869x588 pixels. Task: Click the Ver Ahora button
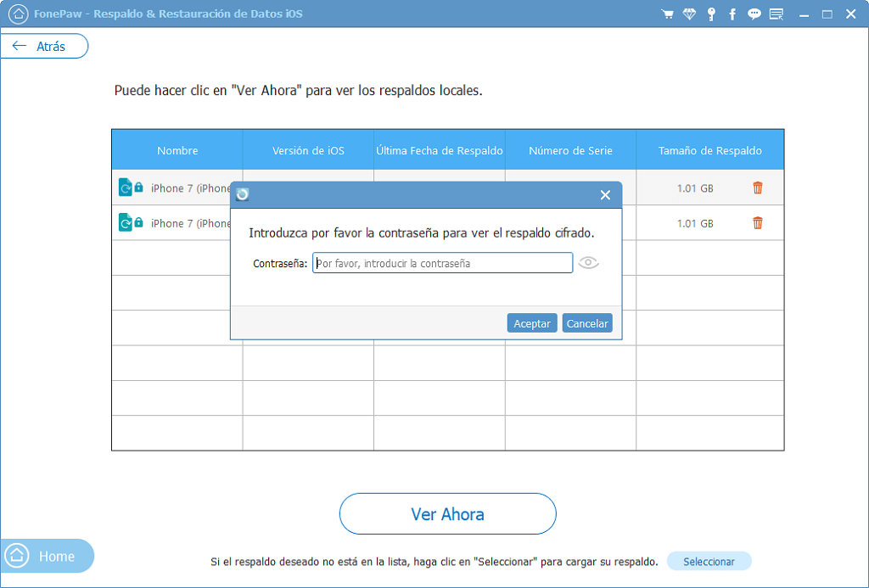pos(447,514)
